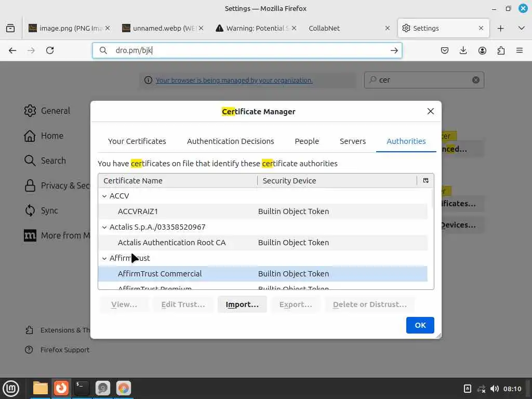
Task: Open the clock showing 08:10
Action: coord(512,389)
